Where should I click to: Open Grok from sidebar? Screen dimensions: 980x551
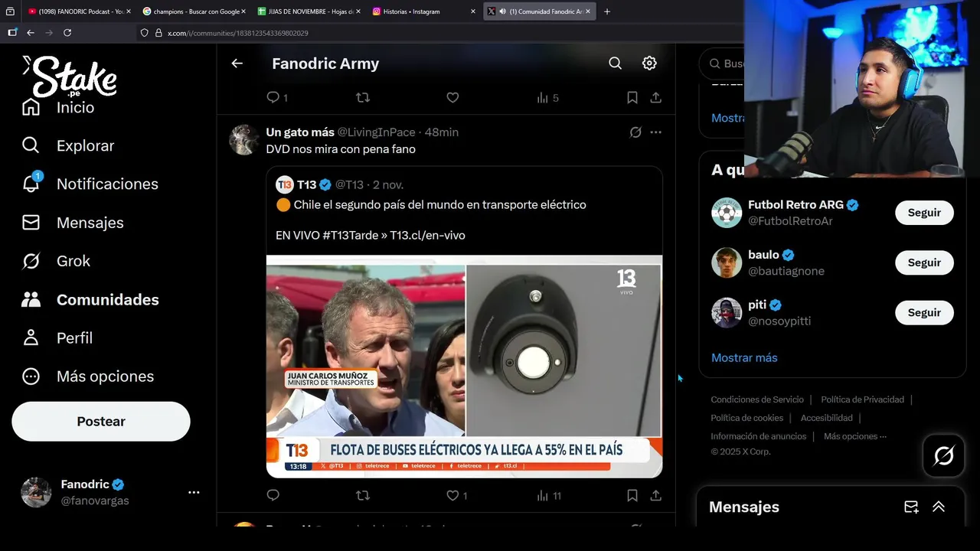coord(56,261)
